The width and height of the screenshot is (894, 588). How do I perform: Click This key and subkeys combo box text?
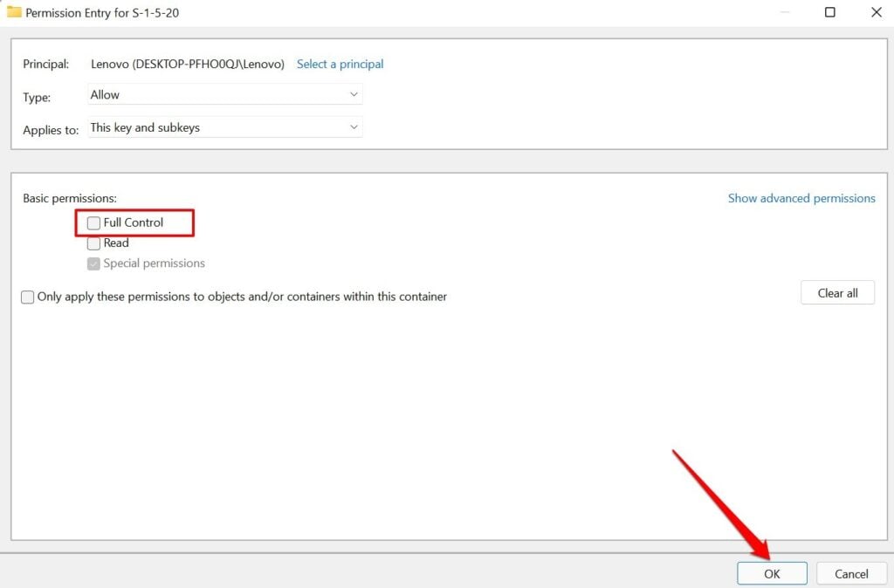click(145, 127)
